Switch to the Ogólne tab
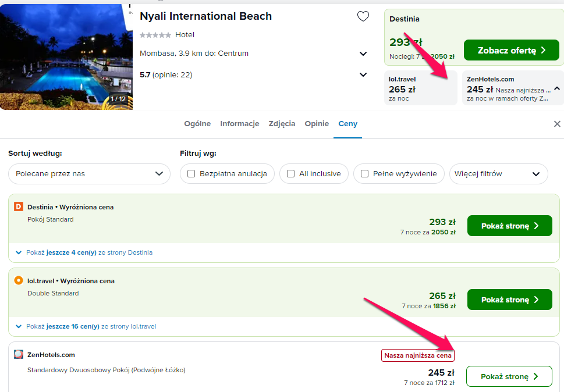This screenshot has width=564, height=392. click(x=197, y=124)
